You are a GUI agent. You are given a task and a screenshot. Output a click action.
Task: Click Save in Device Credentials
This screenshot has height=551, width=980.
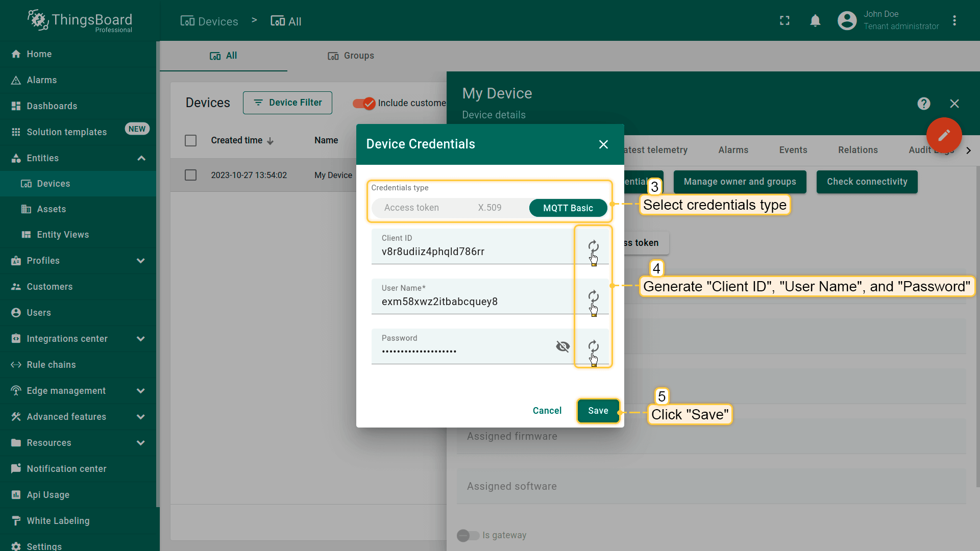(x=598, y=411)
